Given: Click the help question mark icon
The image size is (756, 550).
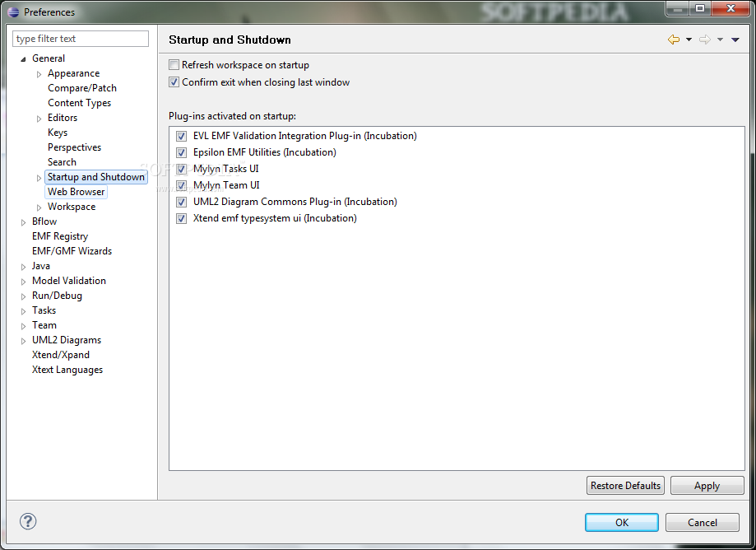Looking at the screenshot, I should pyautogui.click(x=28, y=521).
